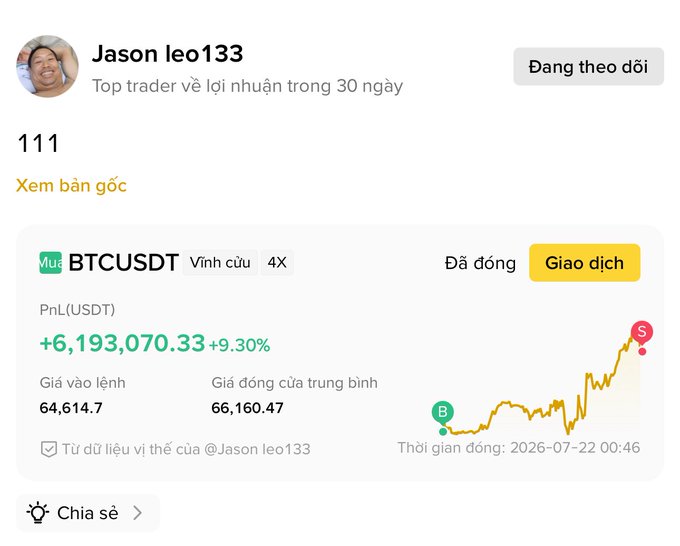
Task: Open the BTCUSDT pair title
Action: pos(124,262)
